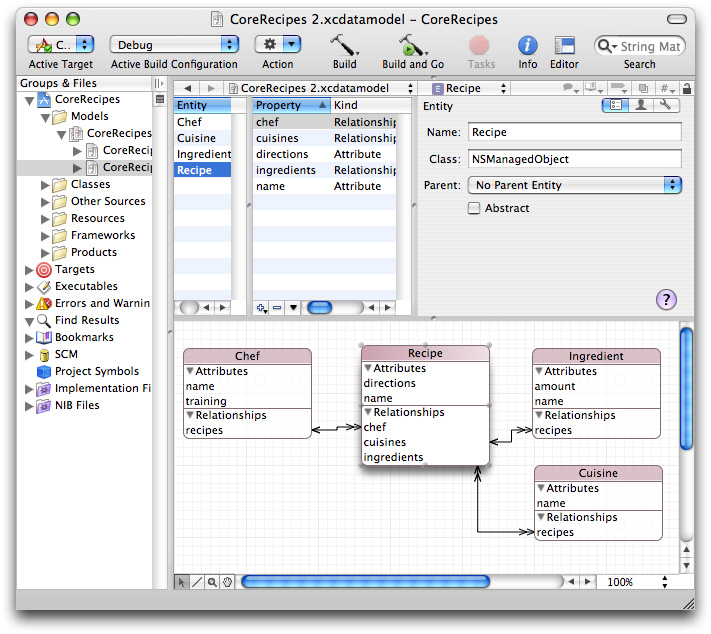
Task: Select the magnifier zoom diagram tool
Action: pos(212,582)
